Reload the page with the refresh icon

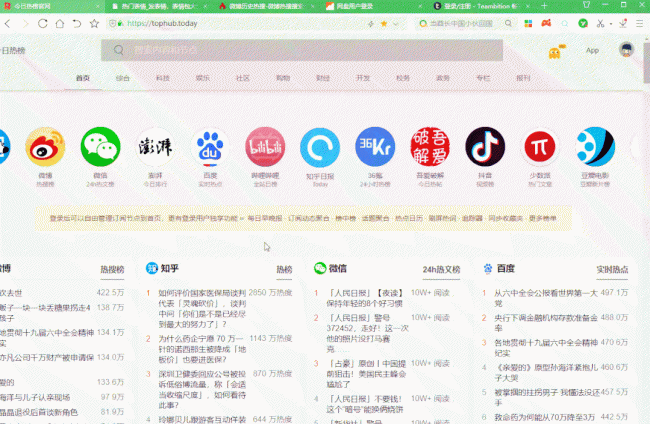click(x=43, y=24)
